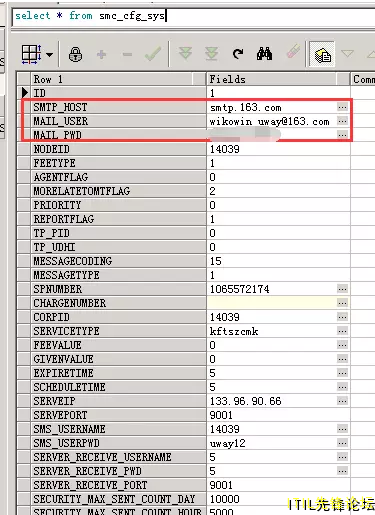Viewport: 375px width, 515px height.
Task: Select the SMS_USERPWD value cell
Action: click(273, 443)
